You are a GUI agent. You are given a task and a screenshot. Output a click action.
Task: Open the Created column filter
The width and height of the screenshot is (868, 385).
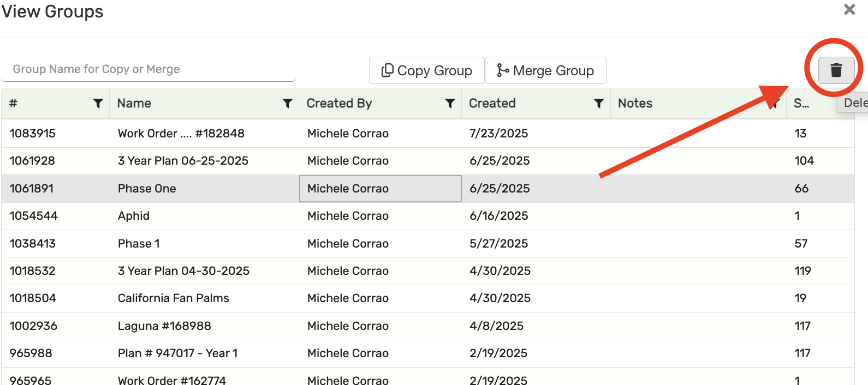click(x=598, y=104)
